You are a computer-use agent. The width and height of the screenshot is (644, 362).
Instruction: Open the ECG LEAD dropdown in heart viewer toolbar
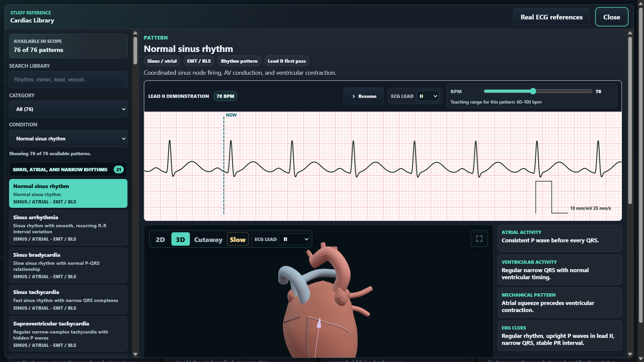[x=295, y=239]
